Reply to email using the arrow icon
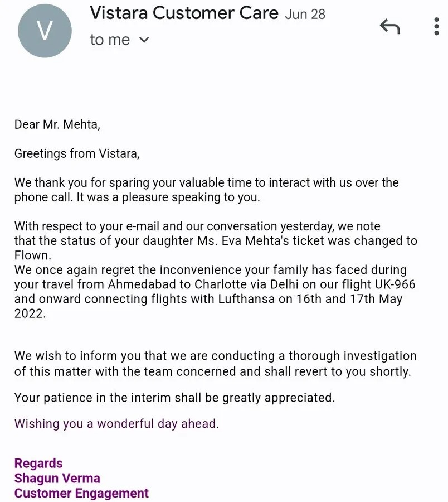This screenshot has height=502, width=448. pos(390,26)
